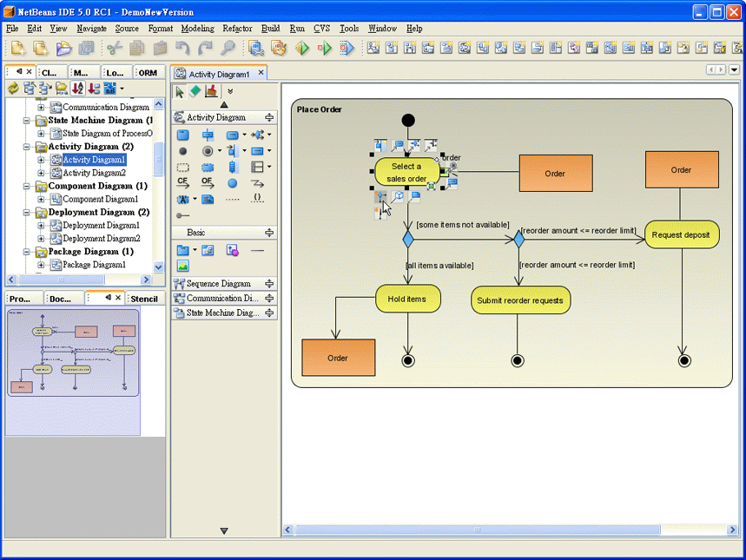Open the Package tool dropdown in Basic
The image size is (746, 560).
tap(195, 250)
